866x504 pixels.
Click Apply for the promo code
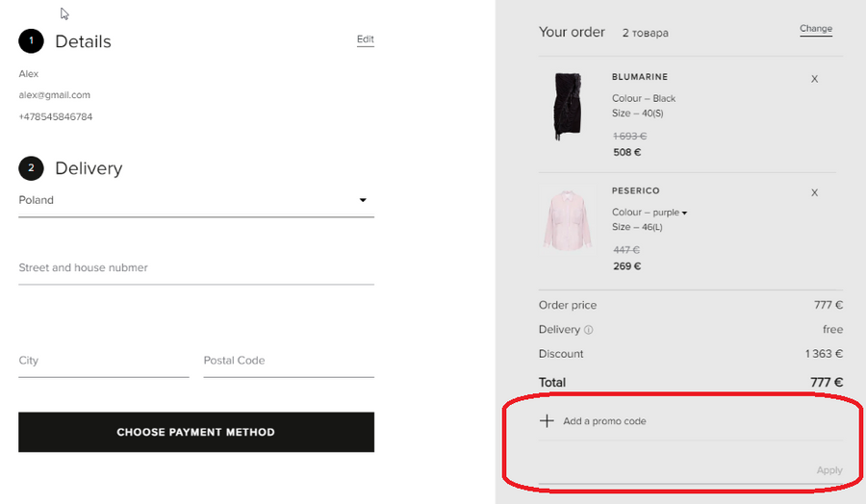[828, 470]
